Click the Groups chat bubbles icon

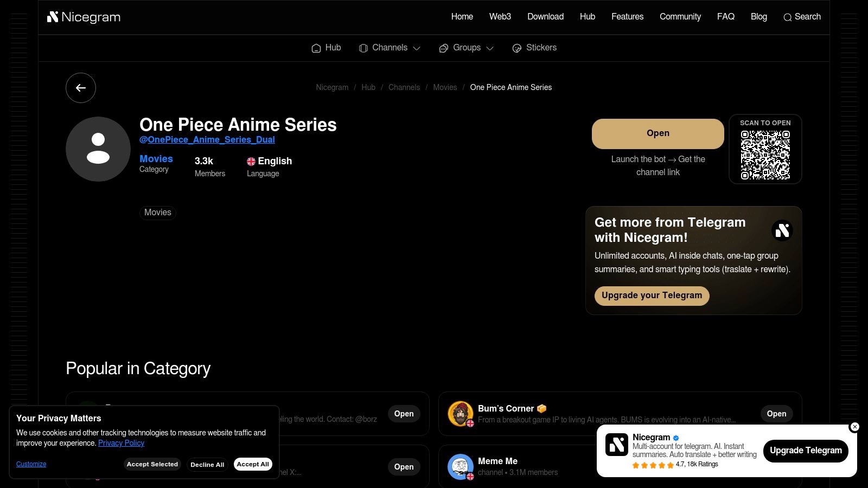tap(444, 48)
